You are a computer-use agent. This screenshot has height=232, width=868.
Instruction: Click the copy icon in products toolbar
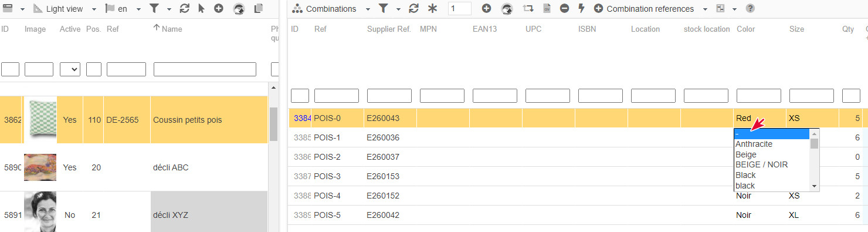(x=258, y=9)
